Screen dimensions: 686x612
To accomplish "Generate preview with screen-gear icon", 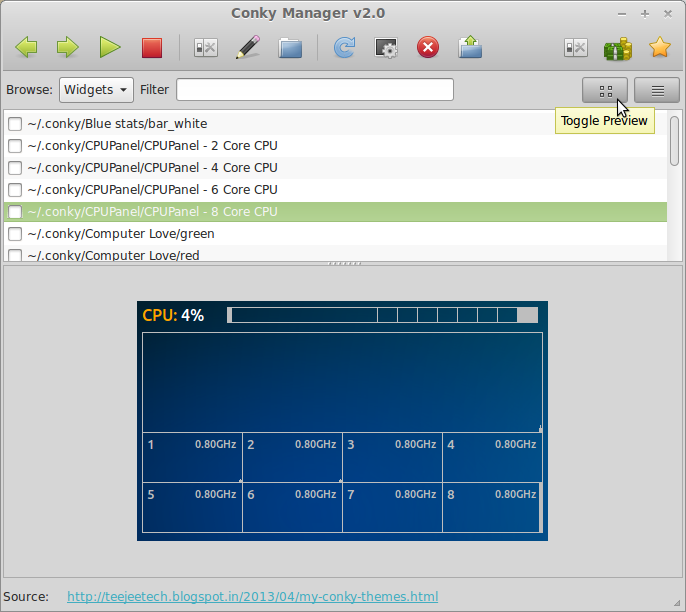I will coord(386,47).
